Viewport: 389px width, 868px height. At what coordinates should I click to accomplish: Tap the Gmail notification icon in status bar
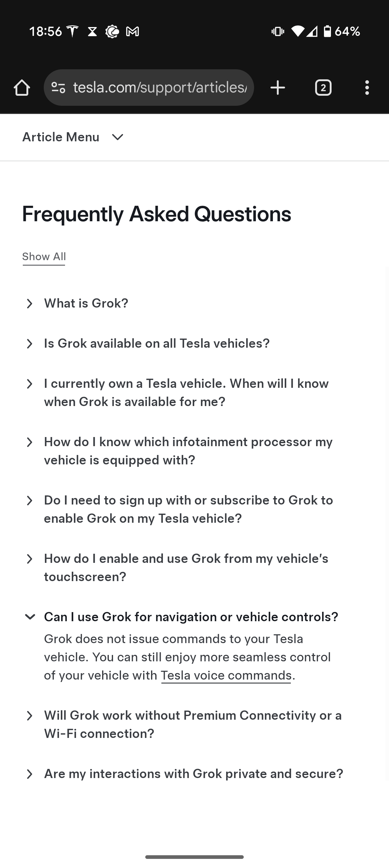[x=133, y=32]
